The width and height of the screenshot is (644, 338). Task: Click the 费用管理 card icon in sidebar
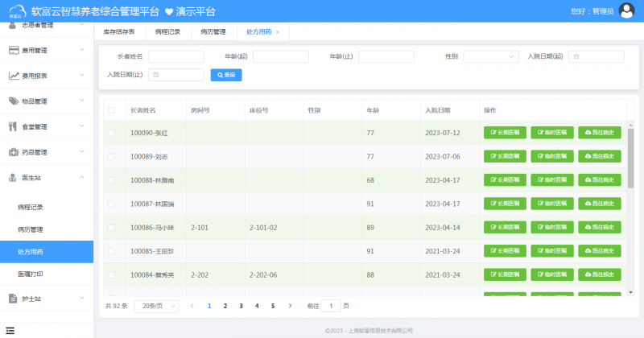tap(14, 50)
